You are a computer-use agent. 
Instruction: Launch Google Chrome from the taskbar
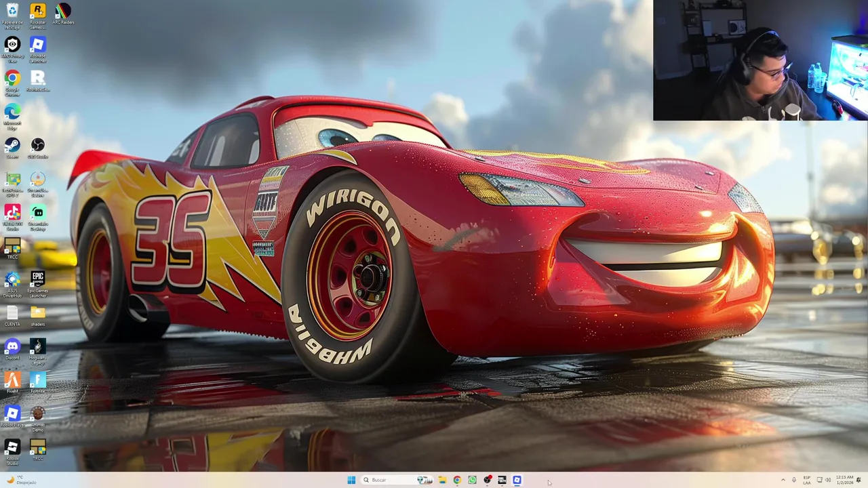coord(457,480)
